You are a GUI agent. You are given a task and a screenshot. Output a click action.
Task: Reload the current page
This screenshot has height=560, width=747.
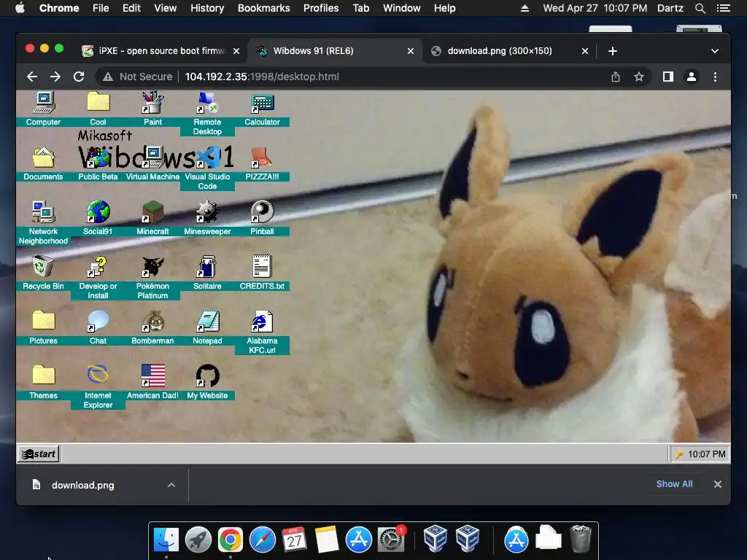click(x=79, y=77)
